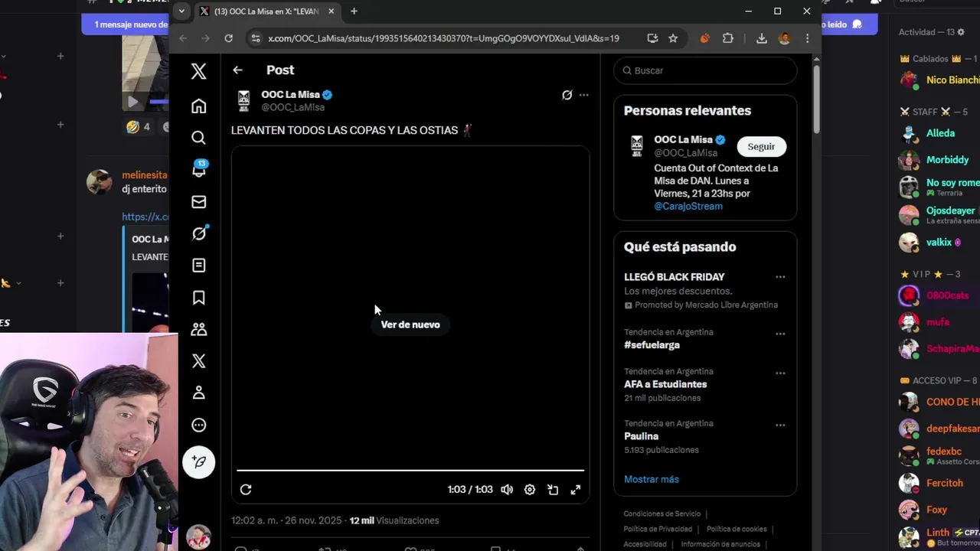Open X notifications bell with 13 badge
This screenshot has height=551, width=980.
point(198,169)
